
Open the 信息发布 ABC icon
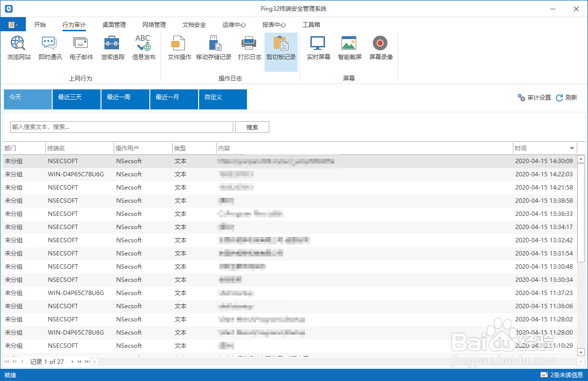coord(143,43)
